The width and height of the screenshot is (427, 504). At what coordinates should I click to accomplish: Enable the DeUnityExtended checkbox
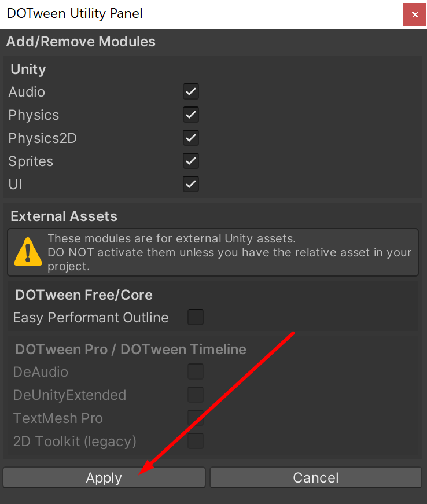(195, 395)
